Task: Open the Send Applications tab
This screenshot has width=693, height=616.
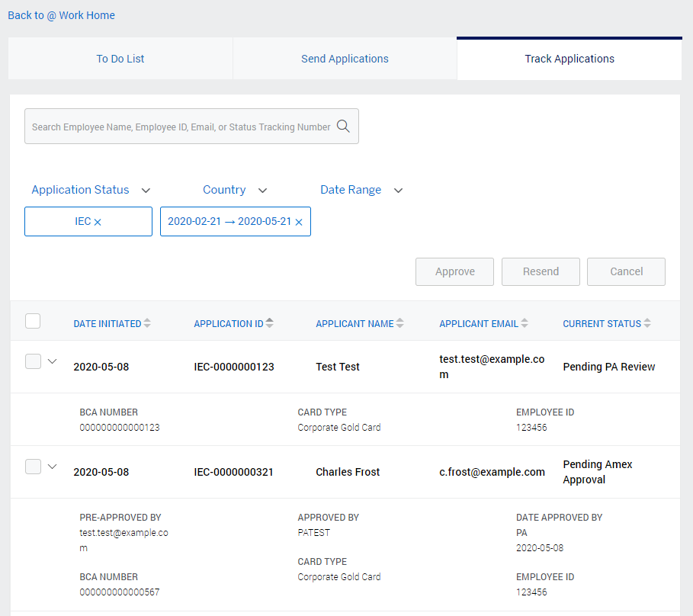Action: coord(345,59)
